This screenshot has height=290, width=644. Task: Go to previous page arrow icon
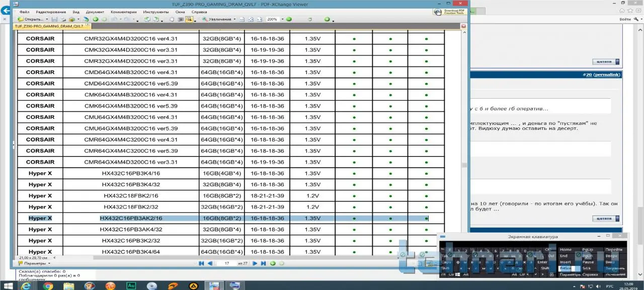[210, 263]
